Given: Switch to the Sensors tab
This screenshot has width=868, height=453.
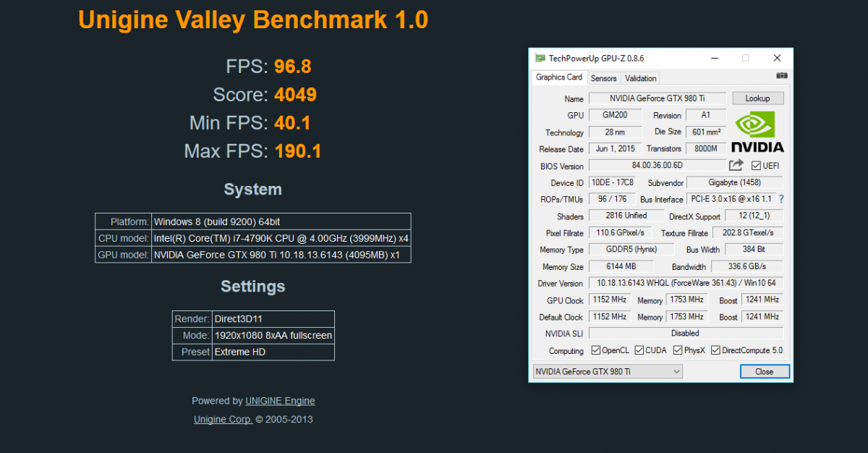Looking at the screenshot, I should pyautogui.click(x=603, y=78).
